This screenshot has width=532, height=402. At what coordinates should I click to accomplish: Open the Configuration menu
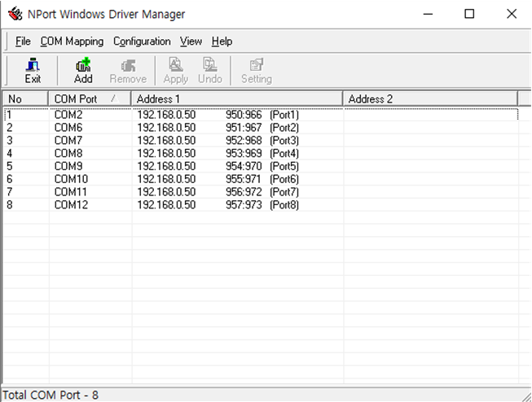pyautogui.click(x=142, y=42)
